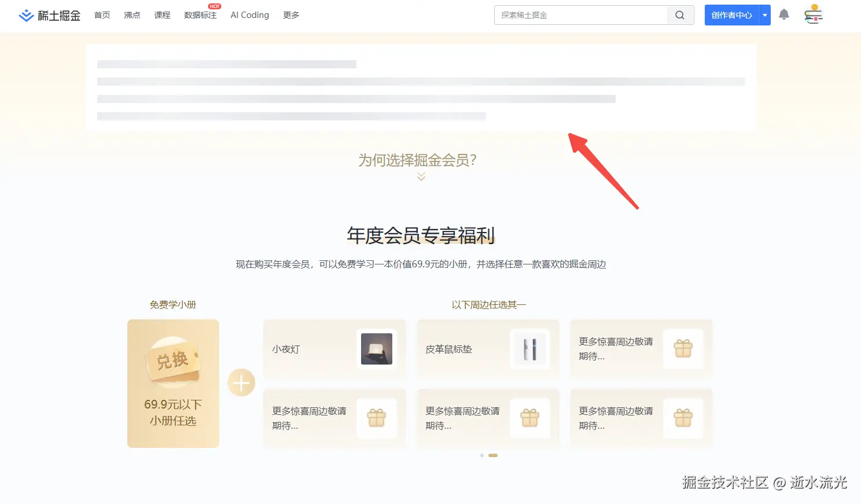Choose the 皮革鼠标垫 reward option
This screenshot has width=861, height=504.
(488, 349)
